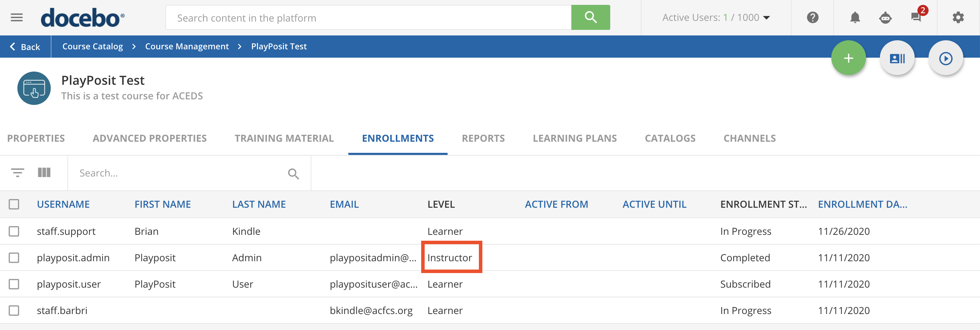Click the enrollments search input field
Screen dimensions: 980x330
(171, 173)
